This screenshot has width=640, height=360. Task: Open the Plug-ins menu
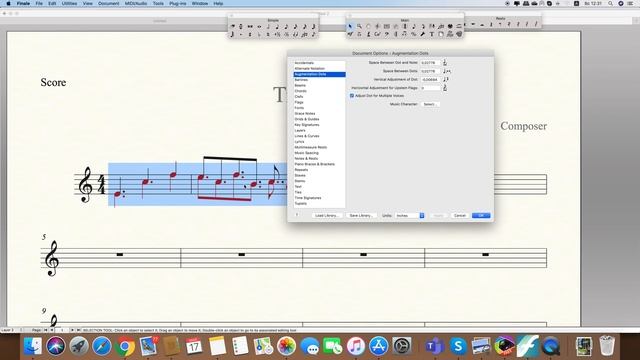(x=178, y=3)
